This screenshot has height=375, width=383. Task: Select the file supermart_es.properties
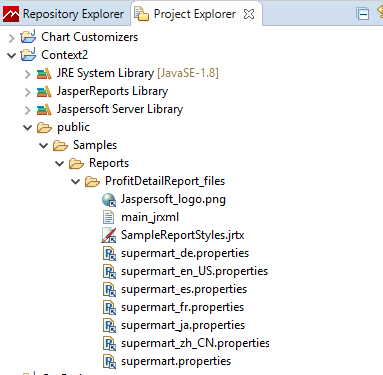click(x=184, y=289)
